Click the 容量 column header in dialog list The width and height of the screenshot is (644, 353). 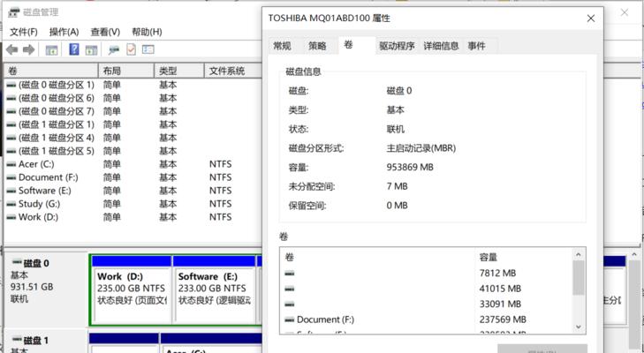point(523,258)
